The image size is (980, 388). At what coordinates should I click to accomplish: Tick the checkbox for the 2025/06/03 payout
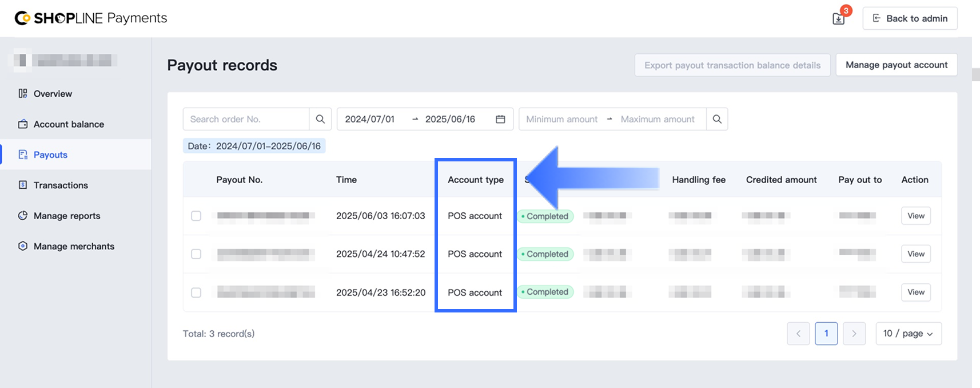(x=196, y=216)
